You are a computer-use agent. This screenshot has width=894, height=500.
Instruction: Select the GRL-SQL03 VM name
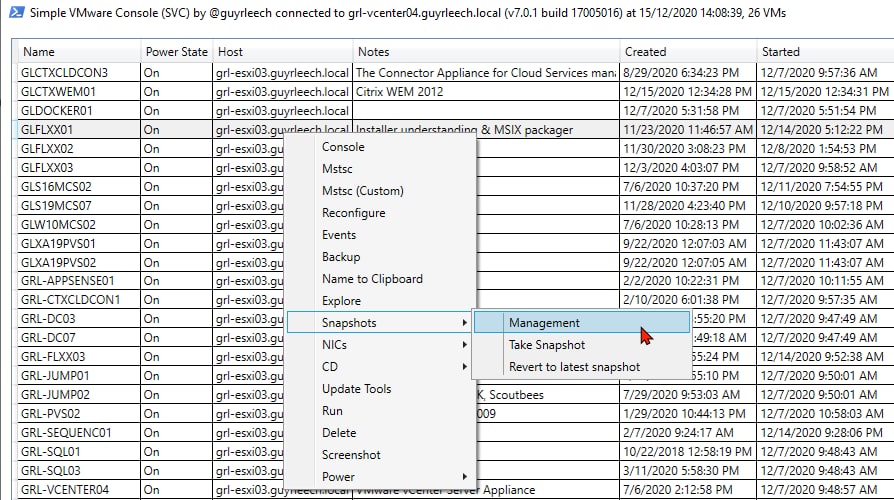click(x=50, y=470)
